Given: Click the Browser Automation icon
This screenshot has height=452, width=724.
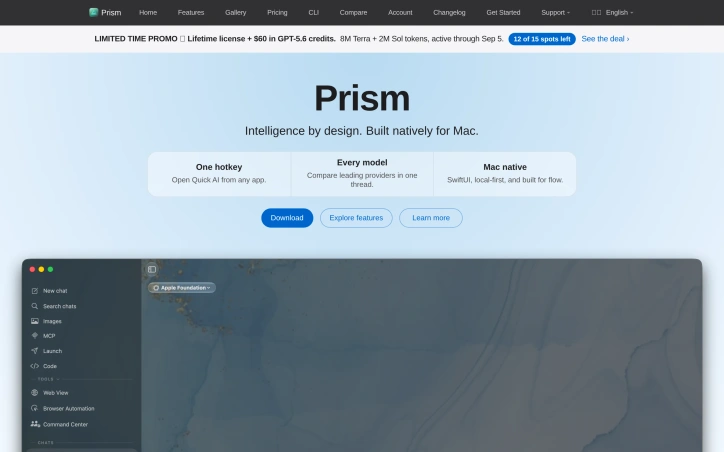Looking at the screenshot, I should tap(35, 409).
